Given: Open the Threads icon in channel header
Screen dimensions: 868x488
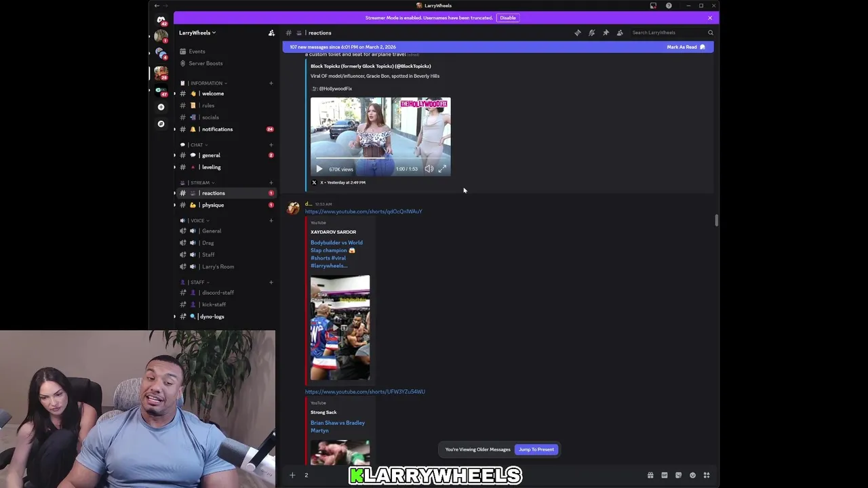Looking at the screenshot, I should 578,33.
